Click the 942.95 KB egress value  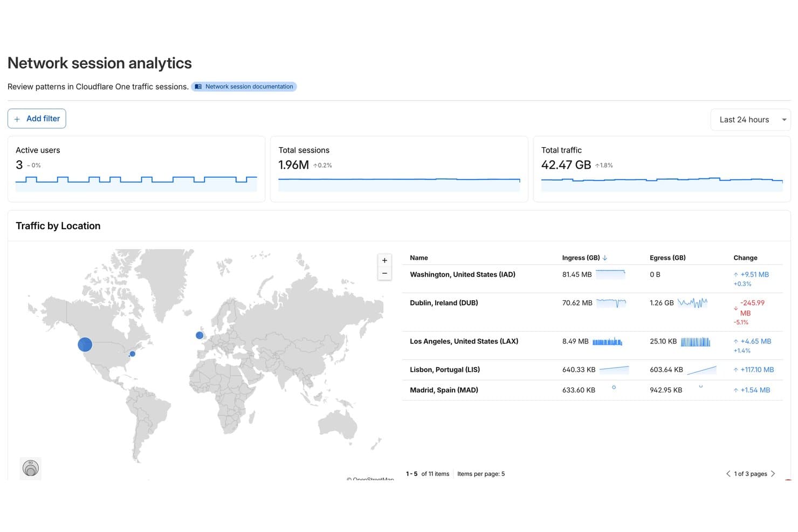(x=666, y=390)
